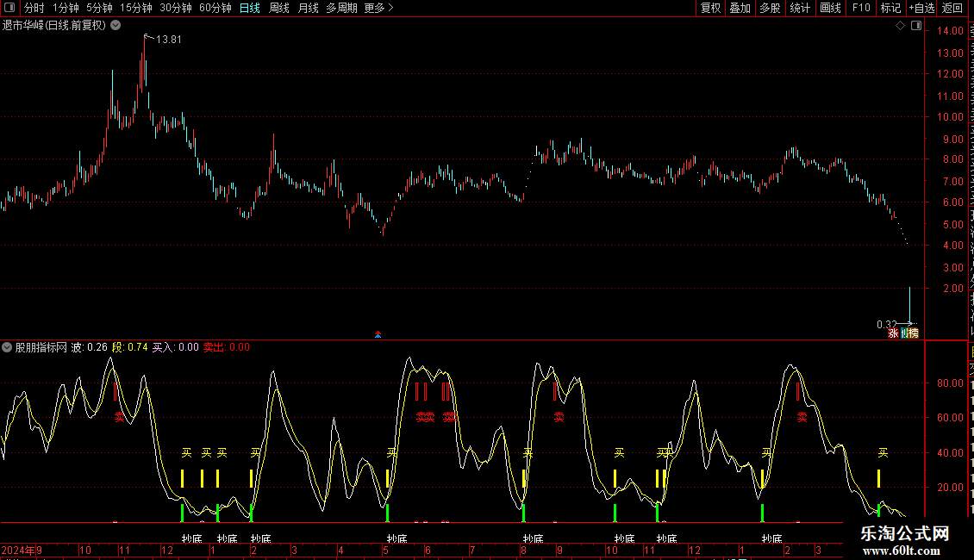Select the 1分钟 period
Screen dimensions: 974x560
tap(66, 8)
